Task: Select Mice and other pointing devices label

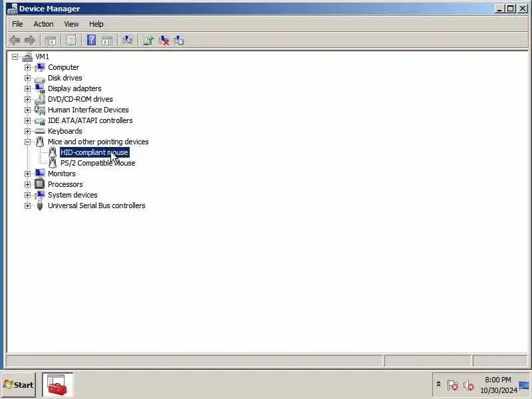Action: (x=98, y=142)
